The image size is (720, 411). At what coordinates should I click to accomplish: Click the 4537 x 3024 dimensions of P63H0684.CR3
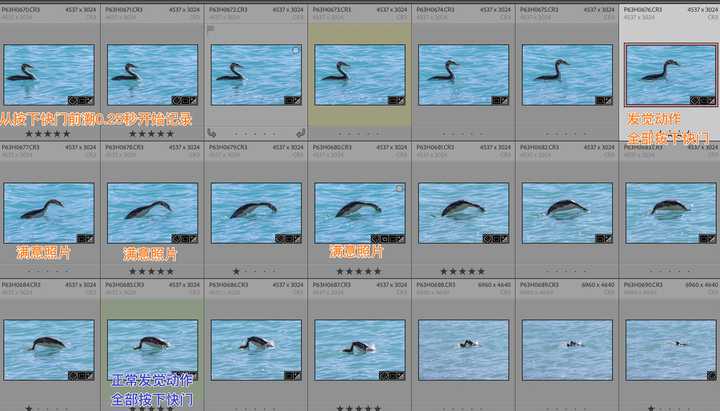[80, 285]
